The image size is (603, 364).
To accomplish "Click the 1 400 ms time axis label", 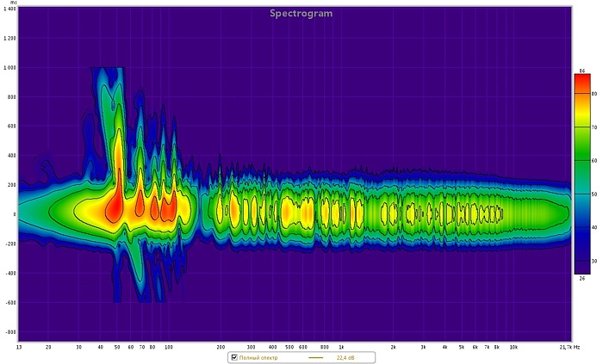I will (9, 9).
